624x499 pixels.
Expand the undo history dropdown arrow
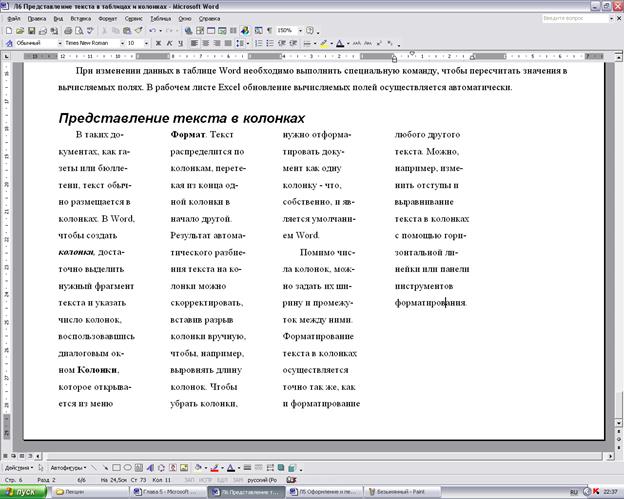[160, 30]
